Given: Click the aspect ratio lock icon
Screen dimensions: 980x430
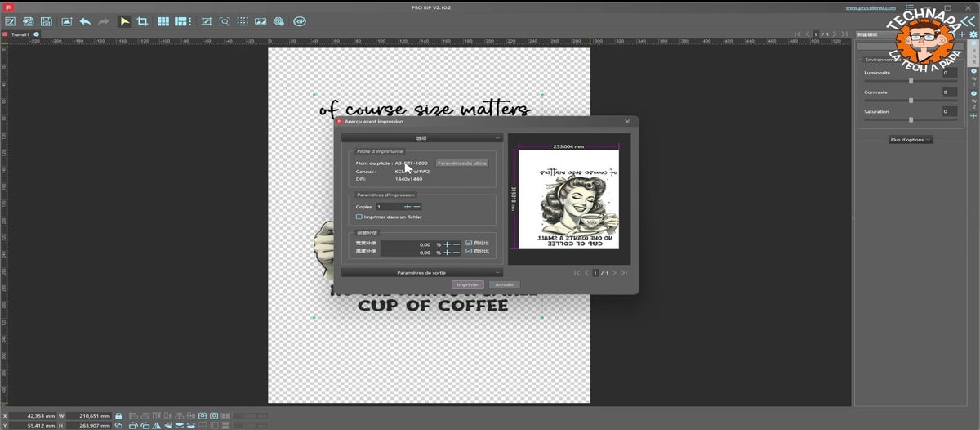Looking at the screenshot, I should (x=118, y=416).
